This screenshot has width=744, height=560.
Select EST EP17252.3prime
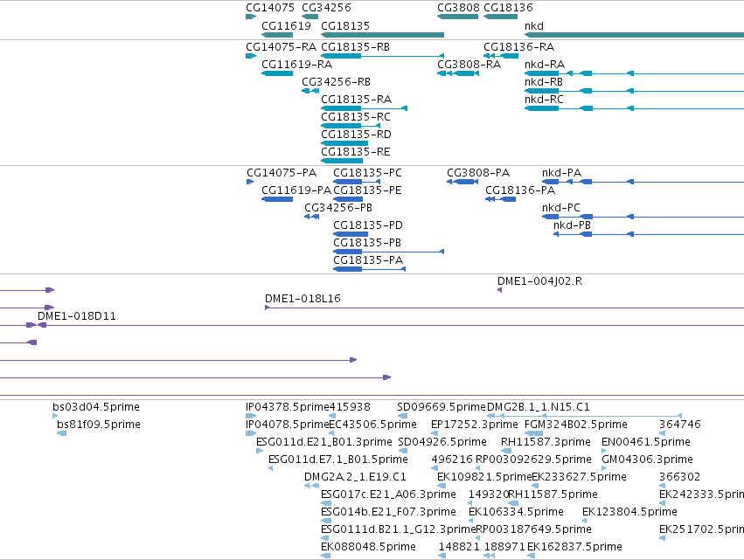click(435, 433)
